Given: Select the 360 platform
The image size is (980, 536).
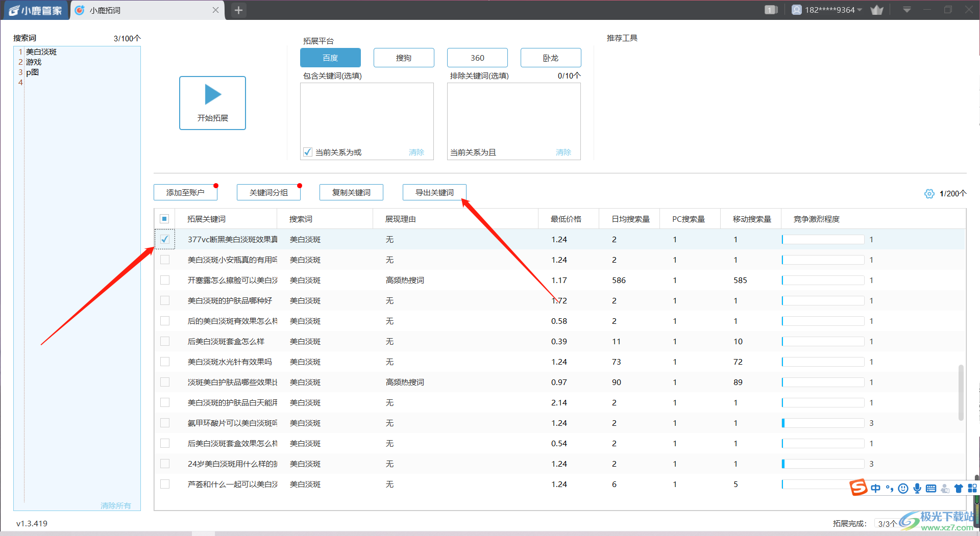Looking at the screenshot, I should (x=477, y=58).
